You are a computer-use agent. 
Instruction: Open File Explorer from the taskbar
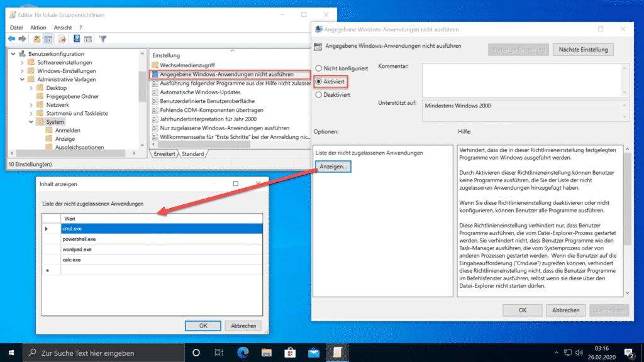[267, 353]
